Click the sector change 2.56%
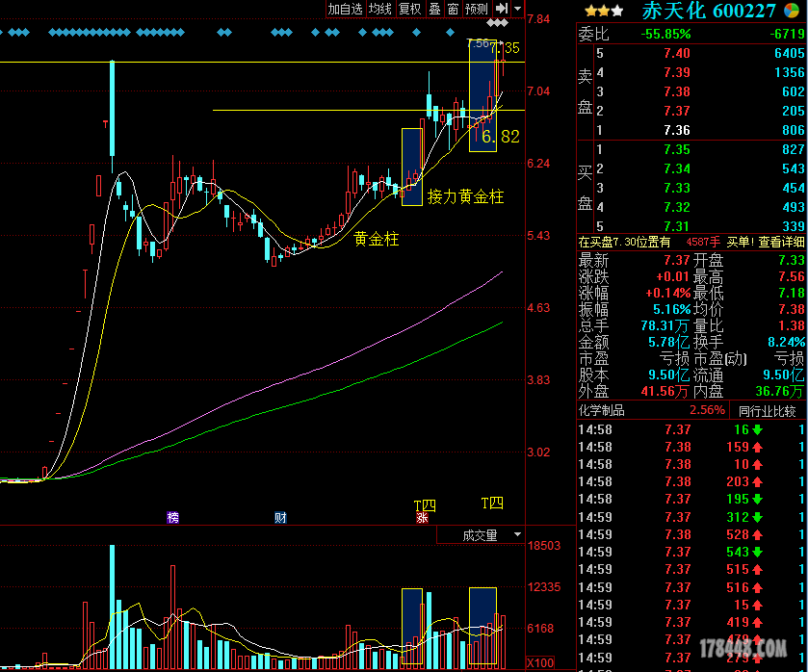 (x=707, y=411)
